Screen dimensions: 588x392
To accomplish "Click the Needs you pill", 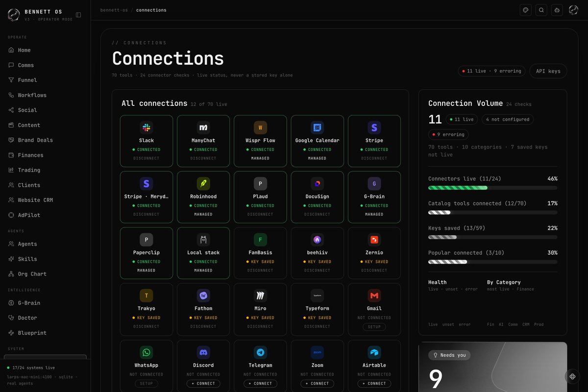I will point(449,355).
